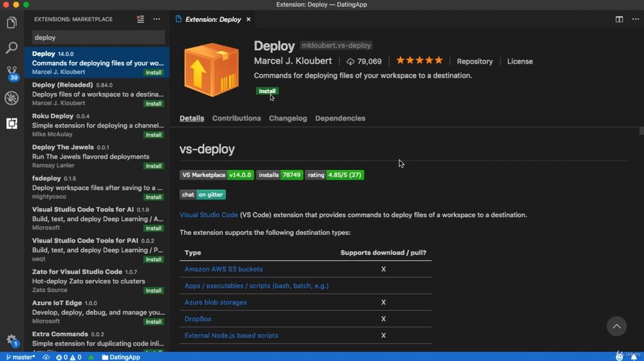Open notifications bell in status bar
Viewport: 644px width, 361px height.
[x=634, y=357]
